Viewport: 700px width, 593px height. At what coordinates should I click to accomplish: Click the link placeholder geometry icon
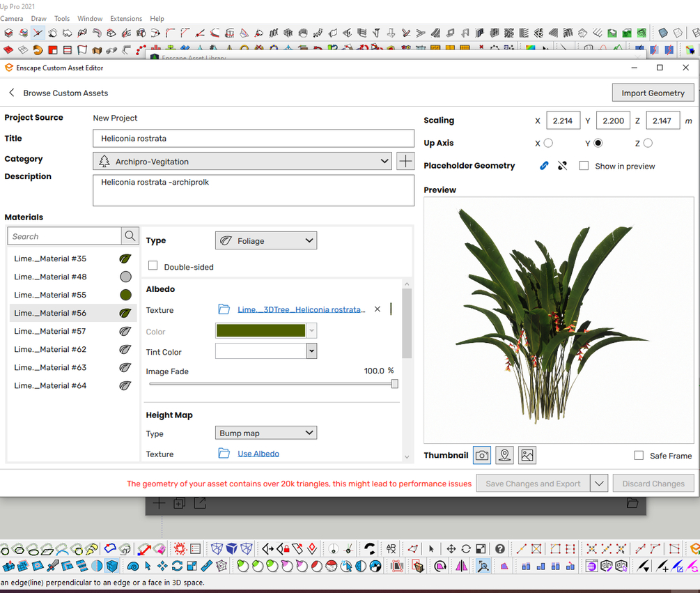544,166
